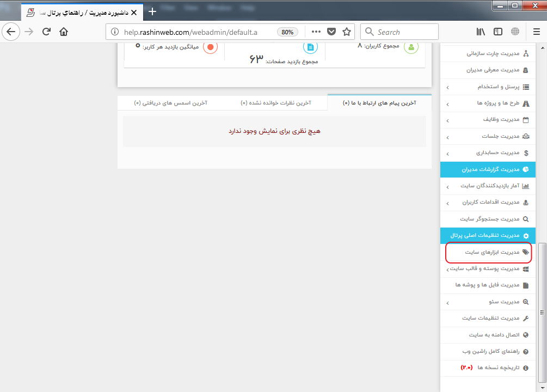Click the مدیریت سئو magnifier icon
547x392 pixels.
coord(526,302)
